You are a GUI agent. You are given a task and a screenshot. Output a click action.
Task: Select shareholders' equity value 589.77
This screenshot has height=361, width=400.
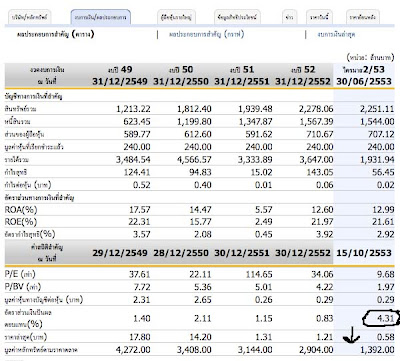pyautogui.click(x=137, y=134)
